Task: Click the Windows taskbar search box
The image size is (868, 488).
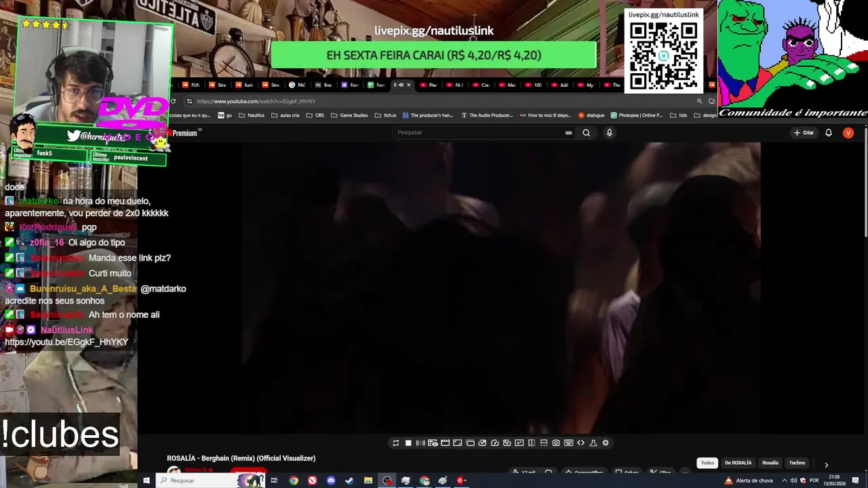Action: (212, 481)
